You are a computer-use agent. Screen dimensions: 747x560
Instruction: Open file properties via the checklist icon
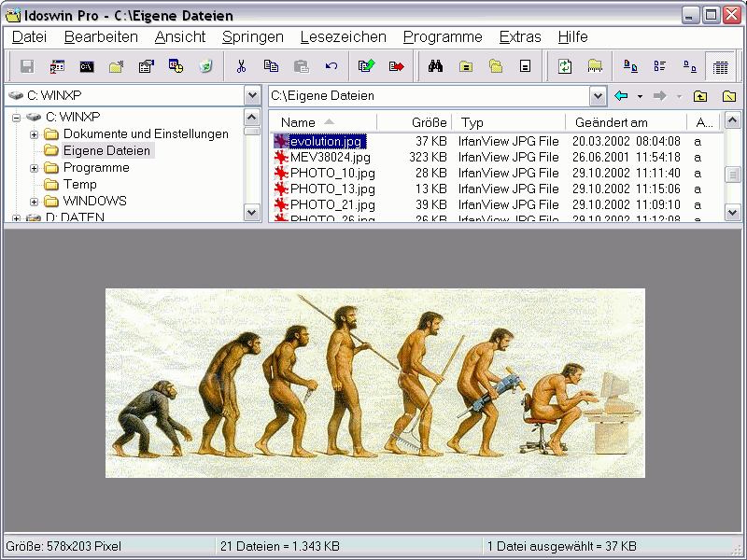(147, 66)
